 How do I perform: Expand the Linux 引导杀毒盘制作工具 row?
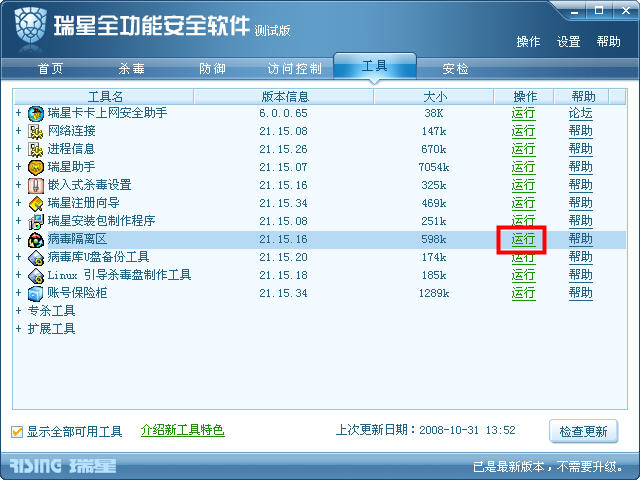(x=18, y=275)
